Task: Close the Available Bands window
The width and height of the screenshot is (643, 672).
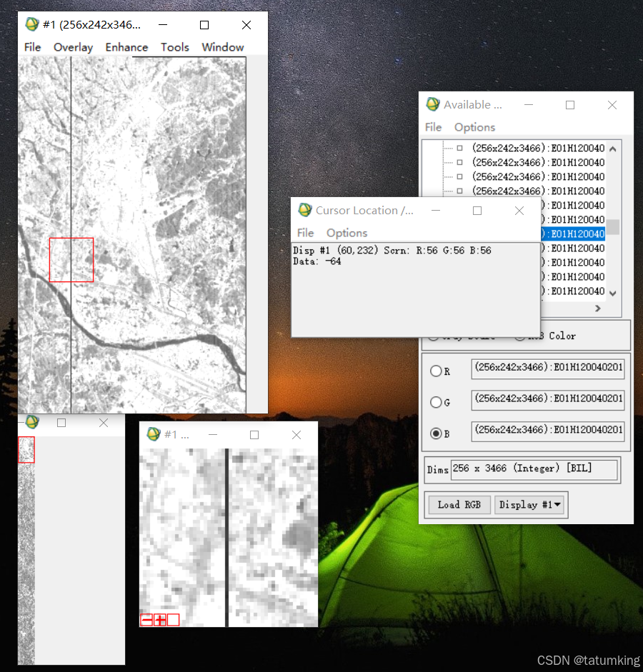Action: tap(612, 105)
